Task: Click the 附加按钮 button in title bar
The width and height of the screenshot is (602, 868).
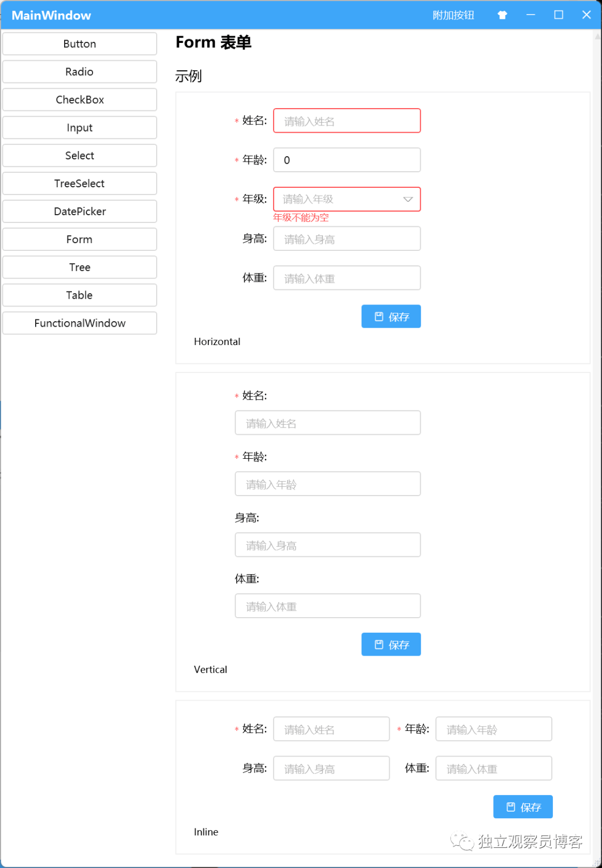Action: pos(453,15)
